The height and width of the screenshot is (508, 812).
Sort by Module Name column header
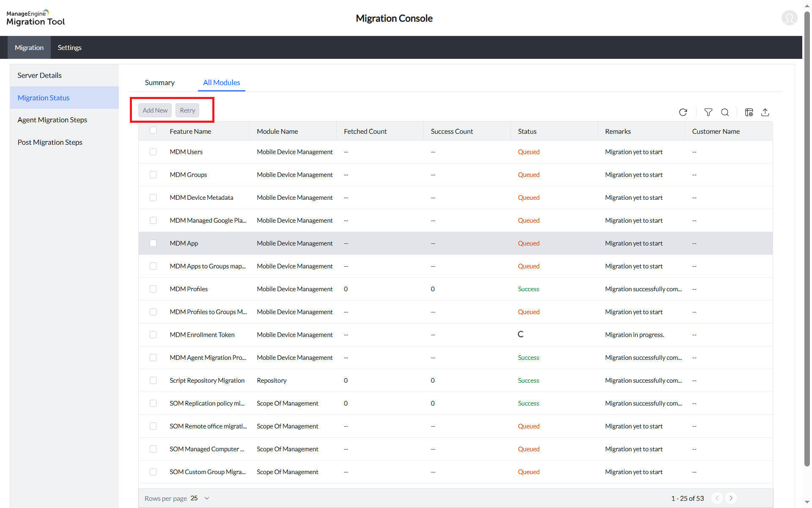pyautogui.click(x=277, y=132)
